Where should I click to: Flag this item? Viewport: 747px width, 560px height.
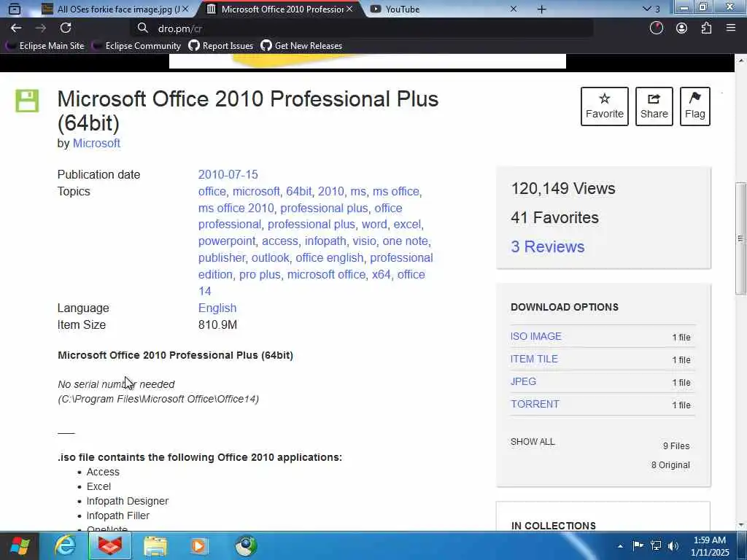(695, 106)
